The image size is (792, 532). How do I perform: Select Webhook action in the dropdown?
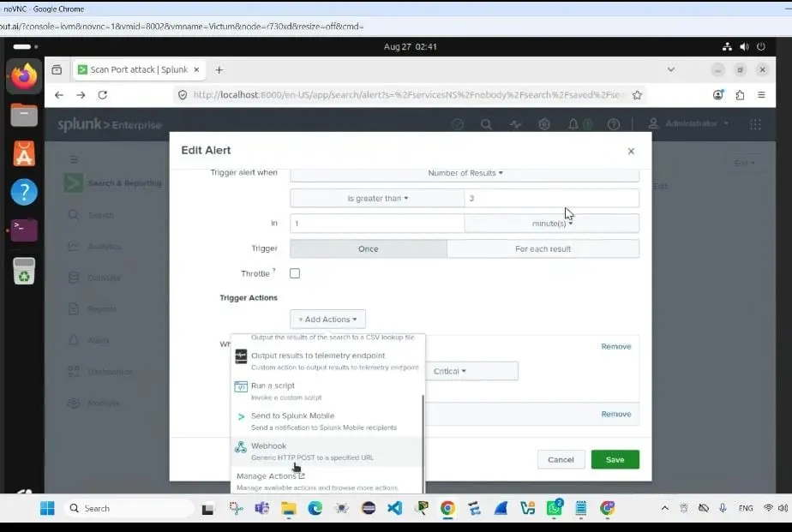coord(327,451)
